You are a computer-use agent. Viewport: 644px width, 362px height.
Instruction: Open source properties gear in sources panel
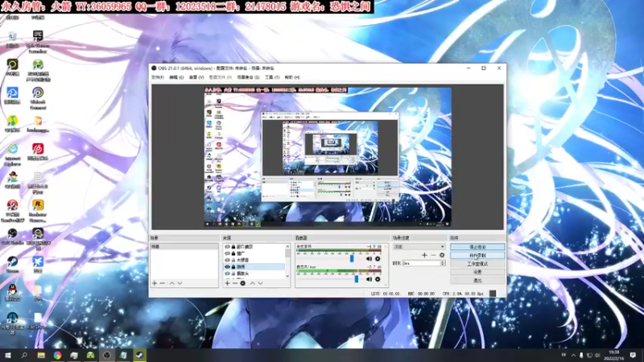pyautogui.click(x=243, y=283)
